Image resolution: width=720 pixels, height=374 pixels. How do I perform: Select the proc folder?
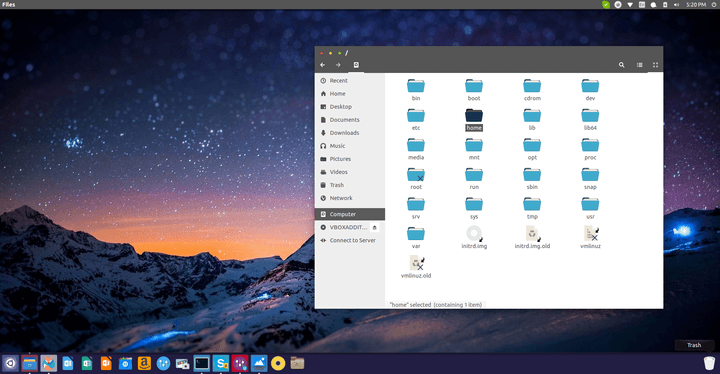pos(590,149)
